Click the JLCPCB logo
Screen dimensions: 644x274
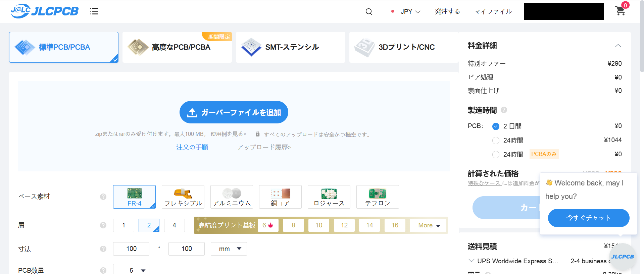(x=45, y=11)
